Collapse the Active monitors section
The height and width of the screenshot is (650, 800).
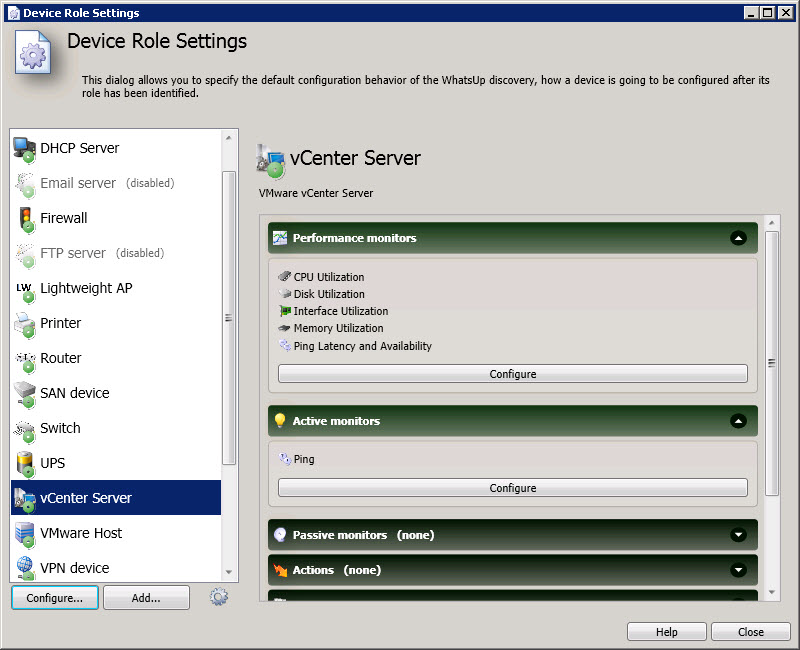pyautogui.click(x=738, y=421)
